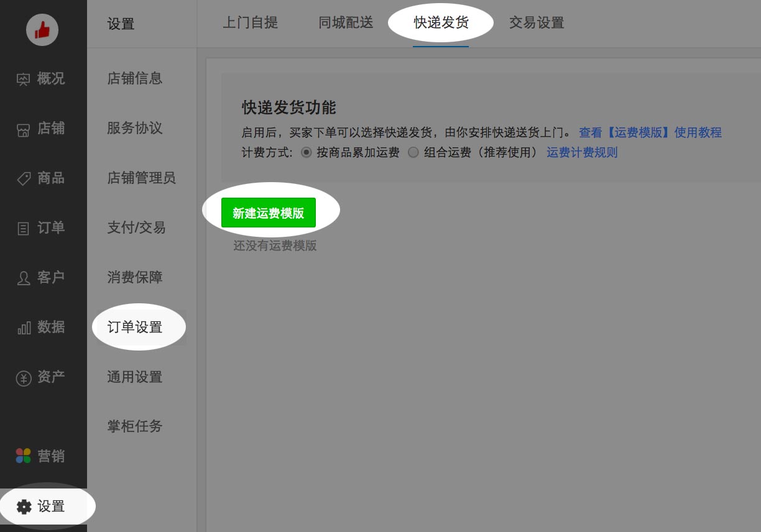
Task: Switch to 同城配送 tab
Action: click(x=346, y=23)
